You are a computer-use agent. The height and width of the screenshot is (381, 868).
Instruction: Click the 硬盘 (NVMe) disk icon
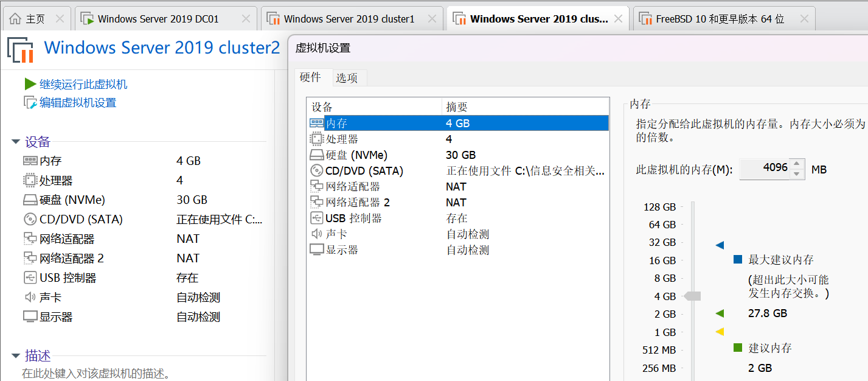(317, 154)
